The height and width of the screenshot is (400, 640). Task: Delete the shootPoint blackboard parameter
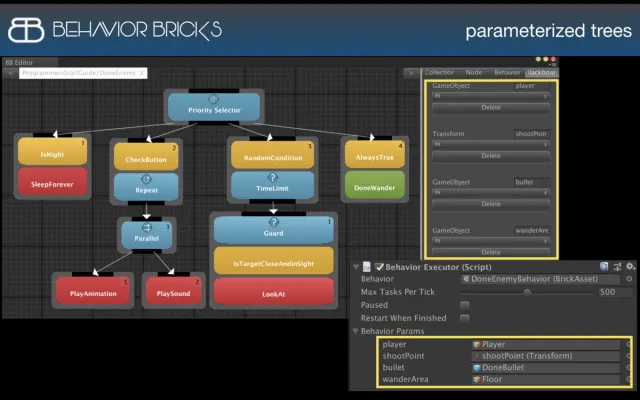[491, 156]
